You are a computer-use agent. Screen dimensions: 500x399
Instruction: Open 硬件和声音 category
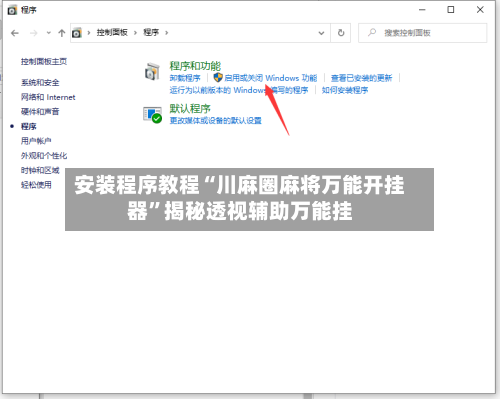pos(40,111)
